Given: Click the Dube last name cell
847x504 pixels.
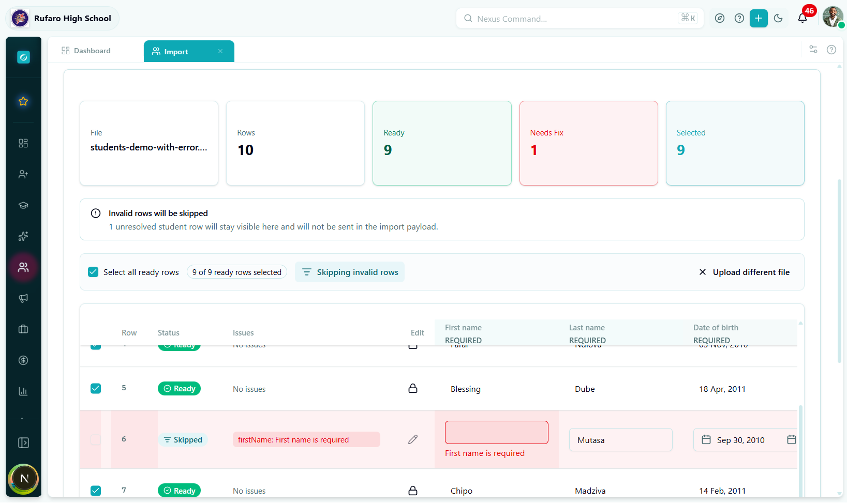Looking at the screenshot, I should (x=585, y=389).
